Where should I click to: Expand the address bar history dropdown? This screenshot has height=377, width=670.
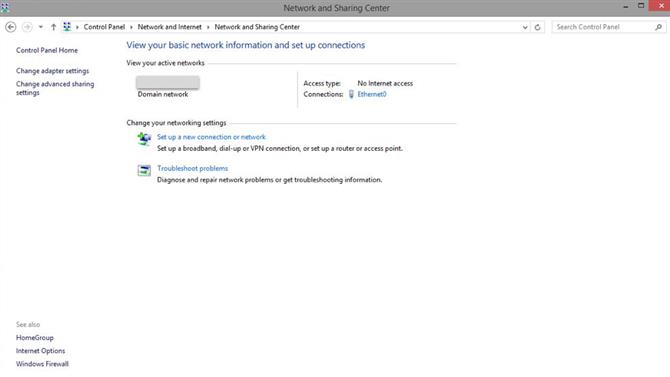pyautogui.click(x=525, y=27)
